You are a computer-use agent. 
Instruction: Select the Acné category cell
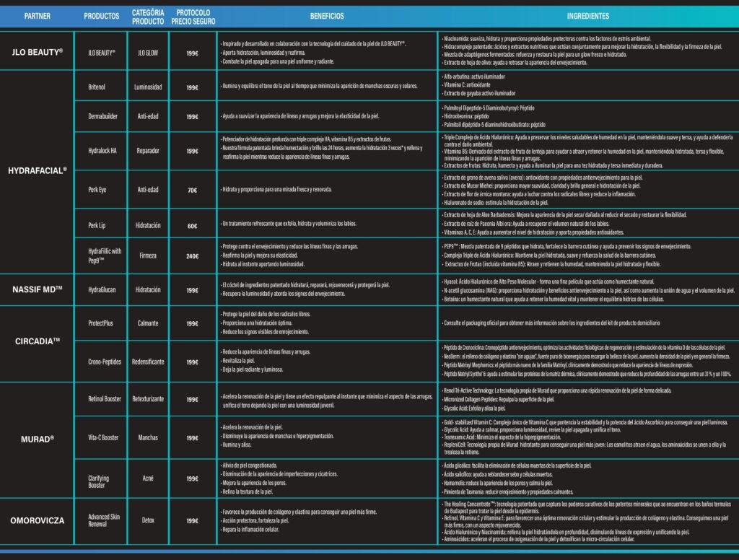(148, 478)
